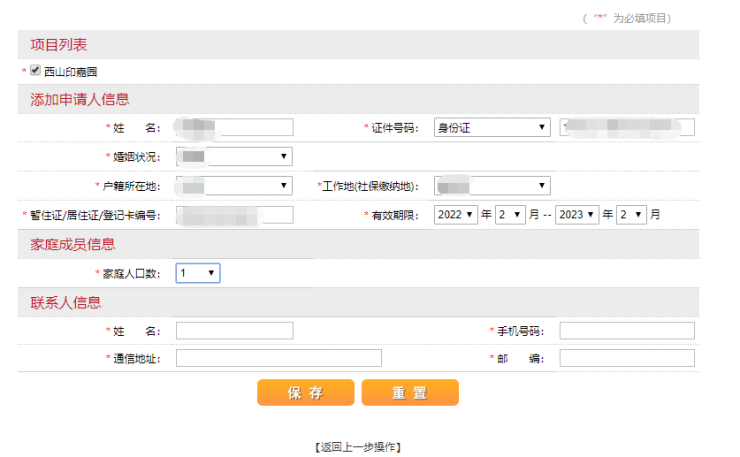Click the 暂住证/居住证 number input field
The height and width of the screenshot is (457, 740).
234,215
